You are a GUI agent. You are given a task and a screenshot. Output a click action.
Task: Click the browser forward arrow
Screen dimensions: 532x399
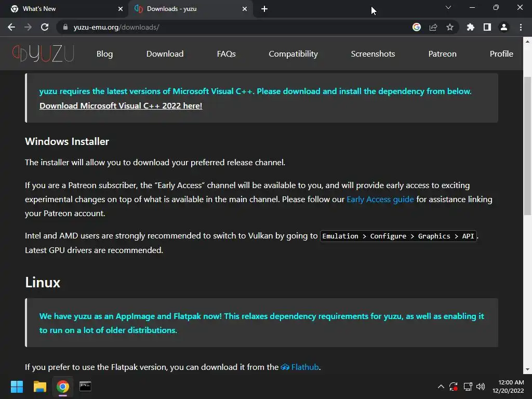click(28, 27)
